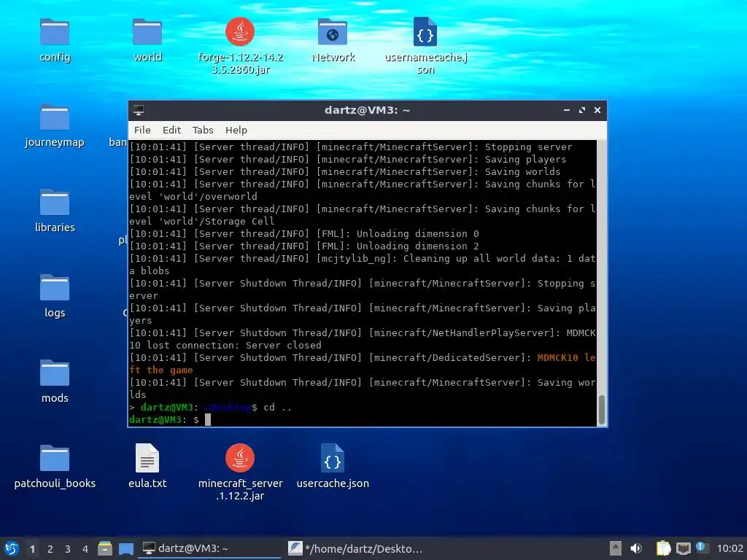Open the terminal Tabs menu
The height and width of the screenshot is (560, 747).
[203, 130]
